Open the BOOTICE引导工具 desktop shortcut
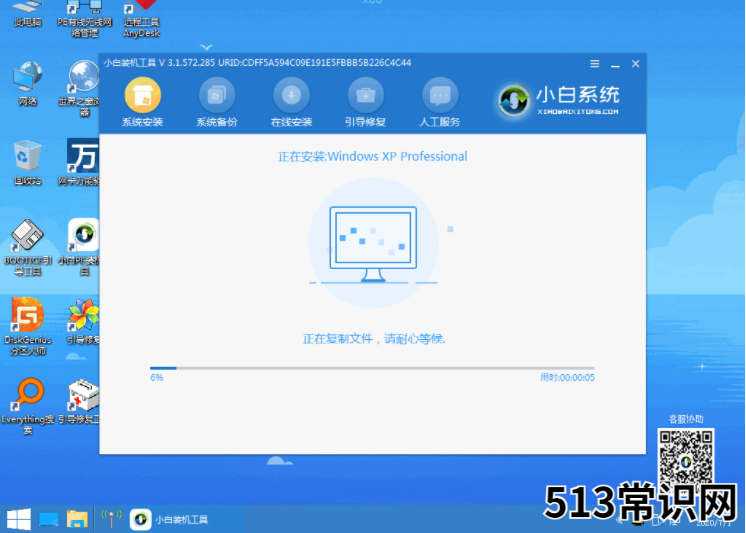Image resolution: width=746 pixels, height=533 pixels. [x=28, y=247]
